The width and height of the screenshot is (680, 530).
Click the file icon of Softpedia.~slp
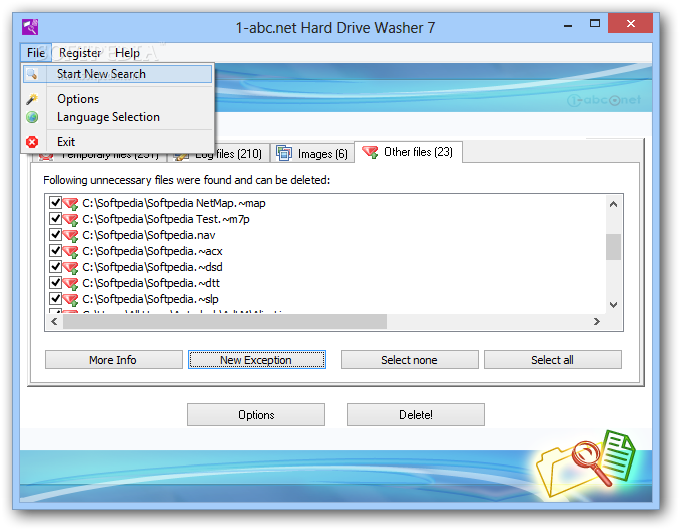click(x=70, y=299)
